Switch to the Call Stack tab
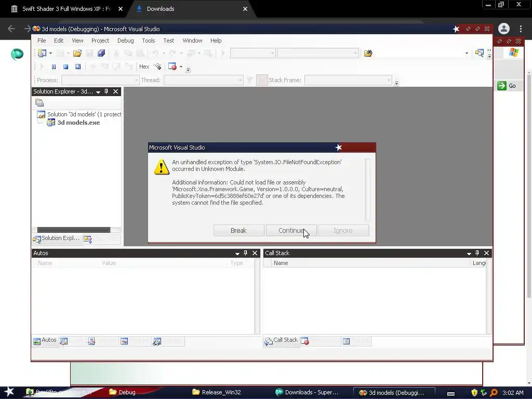 (281, 340)
